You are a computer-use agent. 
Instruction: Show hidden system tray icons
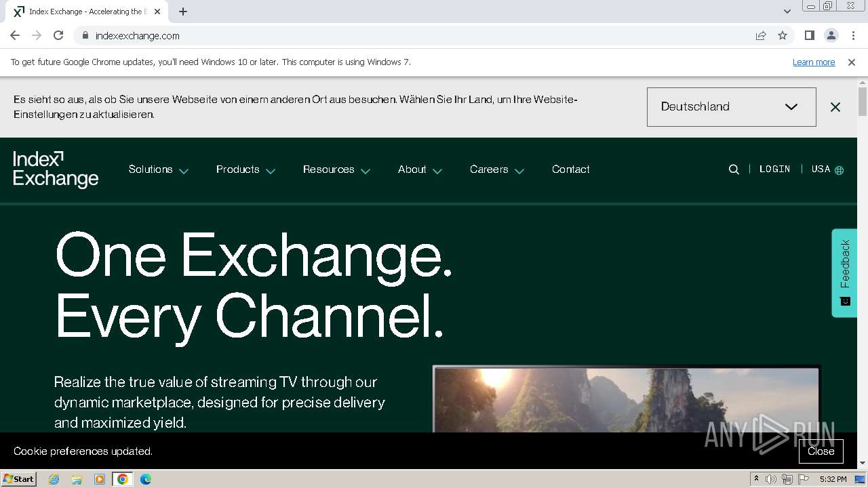pos(756,479)
